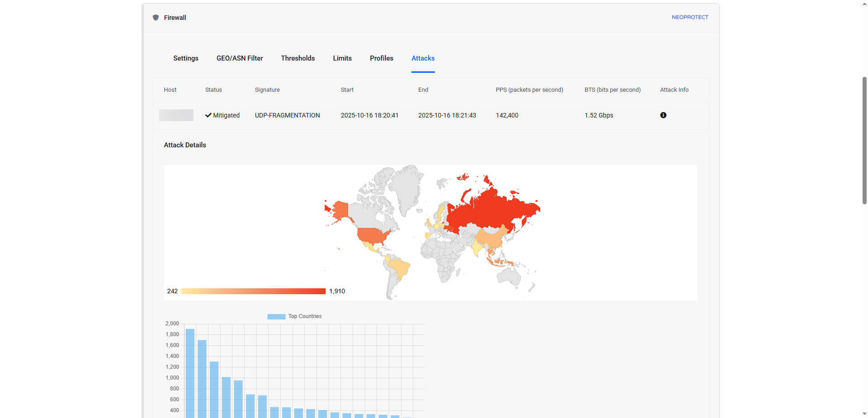Click the blurred Host cell
This screenshot has width=868, height=418.
[176, 115]
